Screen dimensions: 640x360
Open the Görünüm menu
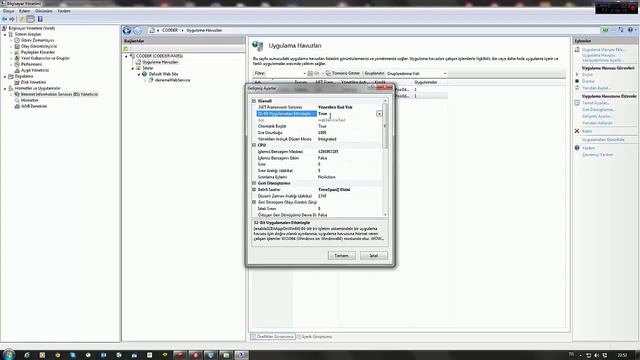point(44,11)
